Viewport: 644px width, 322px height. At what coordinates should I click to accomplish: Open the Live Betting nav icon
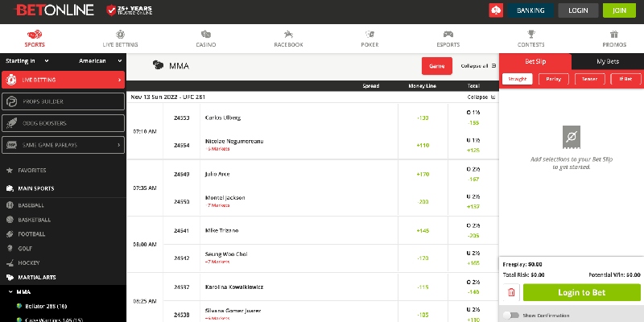tap(120, 34)
